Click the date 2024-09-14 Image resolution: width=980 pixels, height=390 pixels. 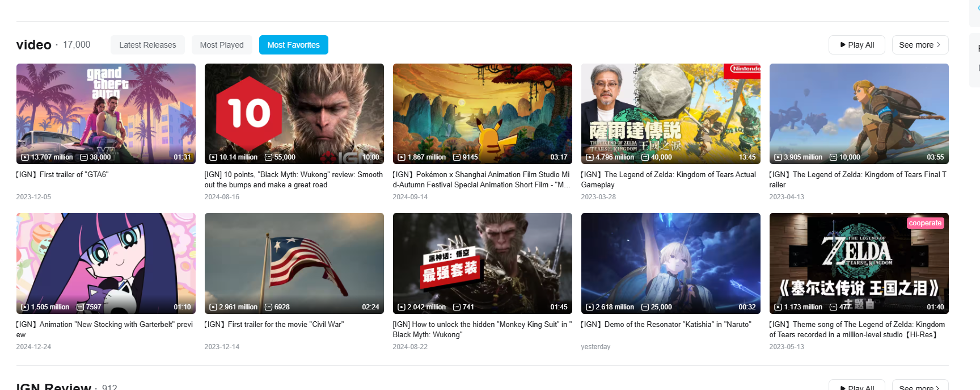point(410,197)
